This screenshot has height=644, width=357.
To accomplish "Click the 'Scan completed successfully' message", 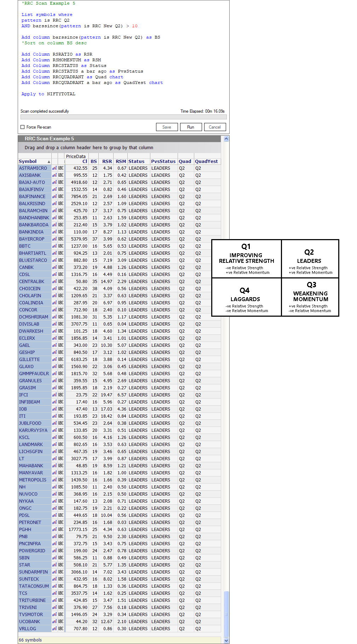I will (45, 111).
